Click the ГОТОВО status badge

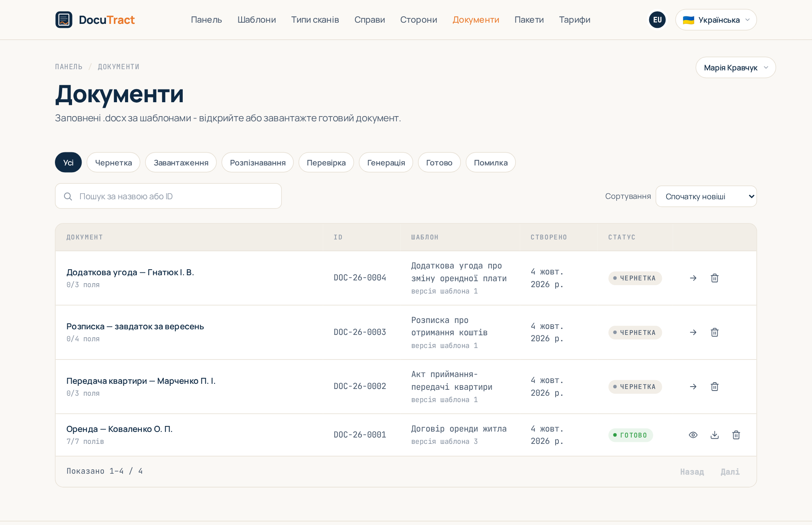click(x=630, y=435)
